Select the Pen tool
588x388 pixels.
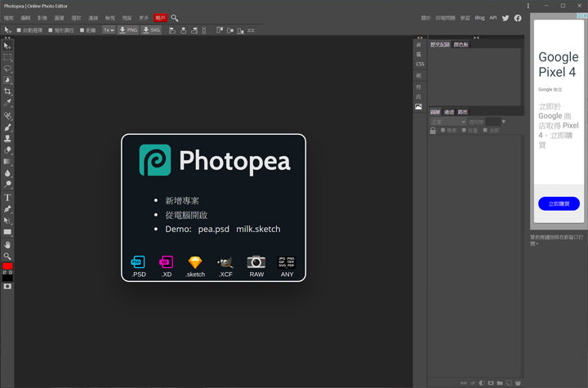[7, 209]
